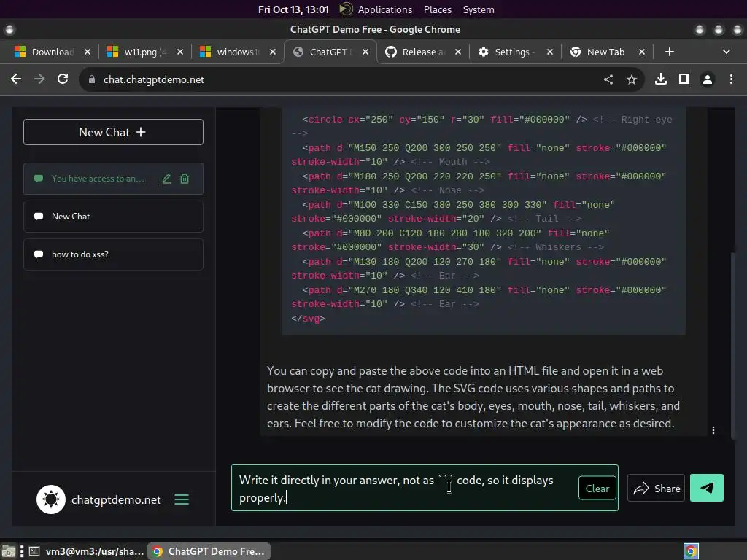Select ChatGPT Demo Free window in taskbar
The height and width of the screenshot is (560, 747).
(x=209, y=551)
